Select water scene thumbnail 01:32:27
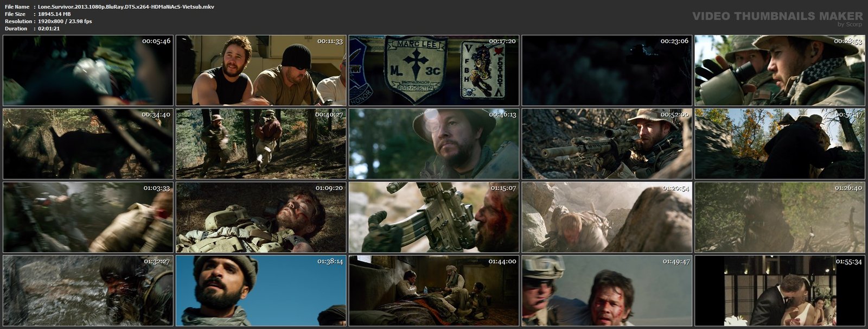The height and width of the screenshot is (329, 868). coord(88,290)
